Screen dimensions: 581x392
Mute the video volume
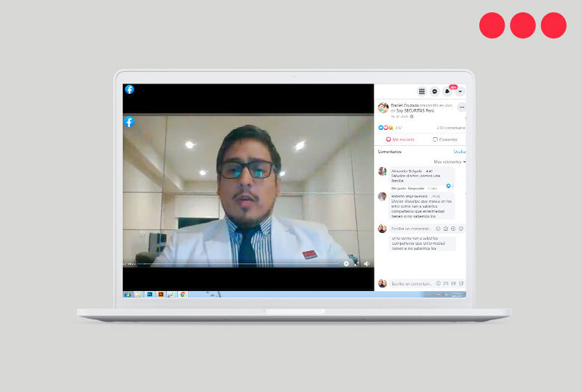pyautogui.click(x=367, y=264)
